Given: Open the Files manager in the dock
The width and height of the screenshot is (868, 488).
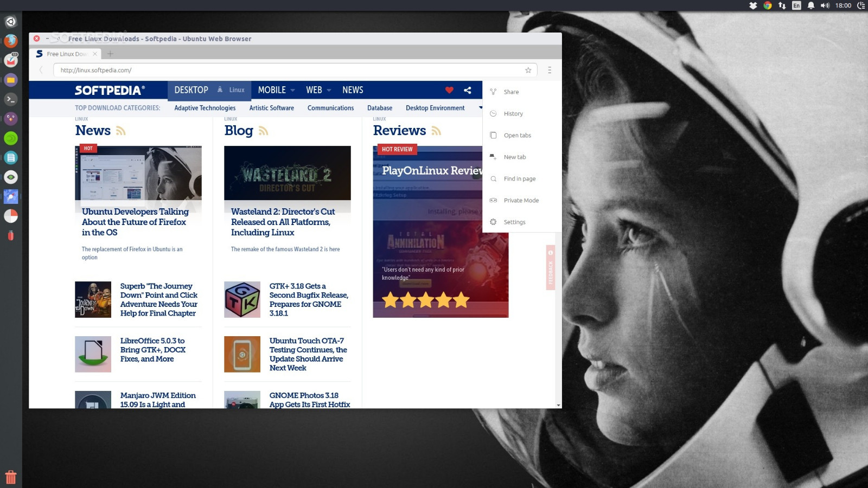Looking at the screenshot, I should (x=11, y=80).
